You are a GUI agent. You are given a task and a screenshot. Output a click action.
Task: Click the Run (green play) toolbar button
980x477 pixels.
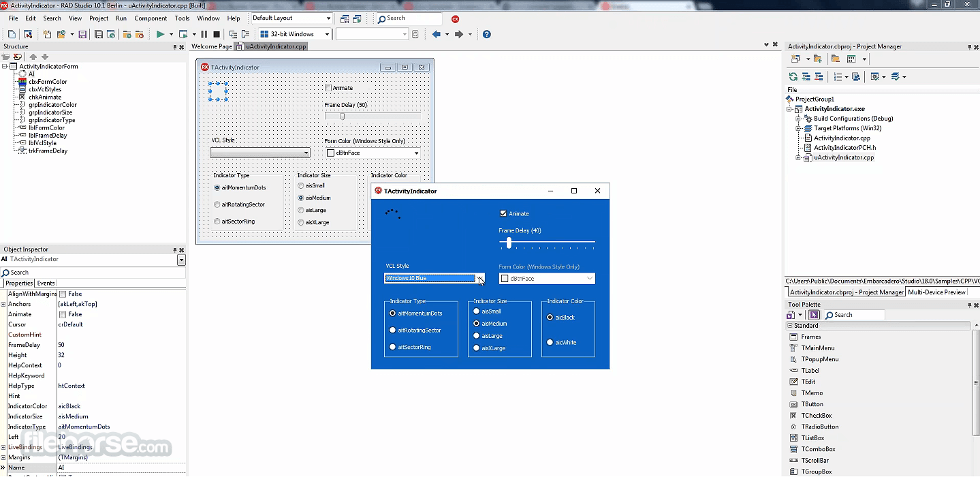(x=160, y=34)
